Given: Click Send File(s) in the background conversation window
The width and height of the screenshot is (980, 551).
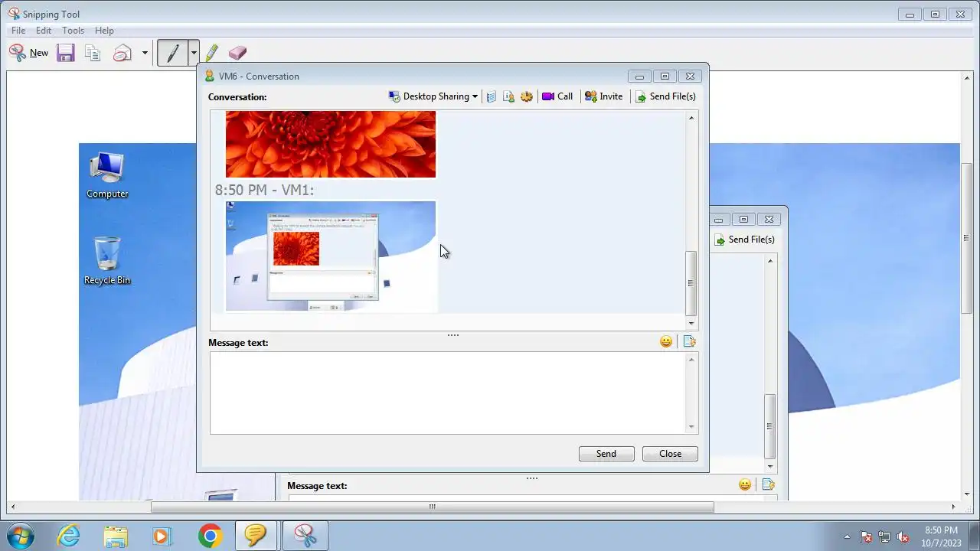Looking at the screenshot, I should 744,240.
